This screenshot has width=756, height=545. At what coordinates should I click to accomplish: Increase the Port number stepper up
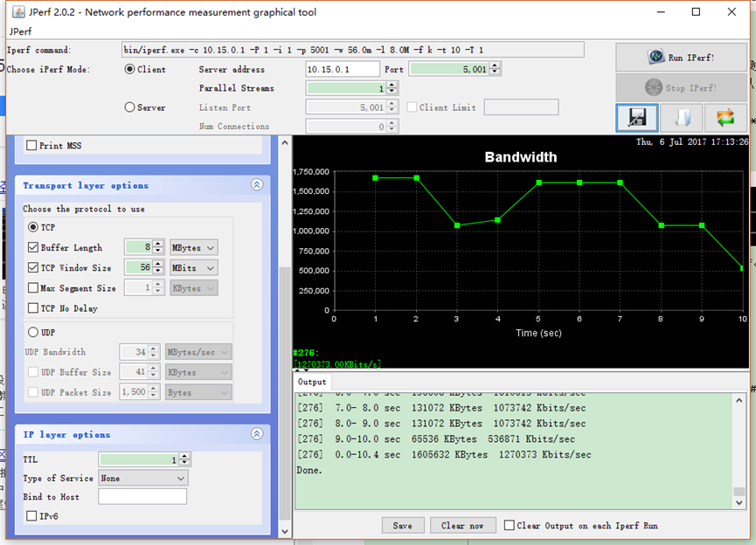tap(495, 66)
